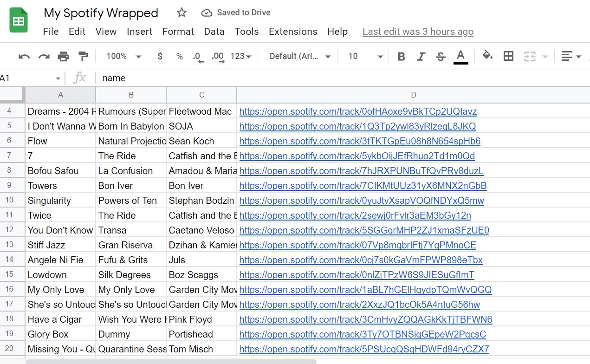Open the Pink Floyd Have a Cigar link
This screenshot has height=364, width=590.
pyautogui.click(x=366, y=319)
